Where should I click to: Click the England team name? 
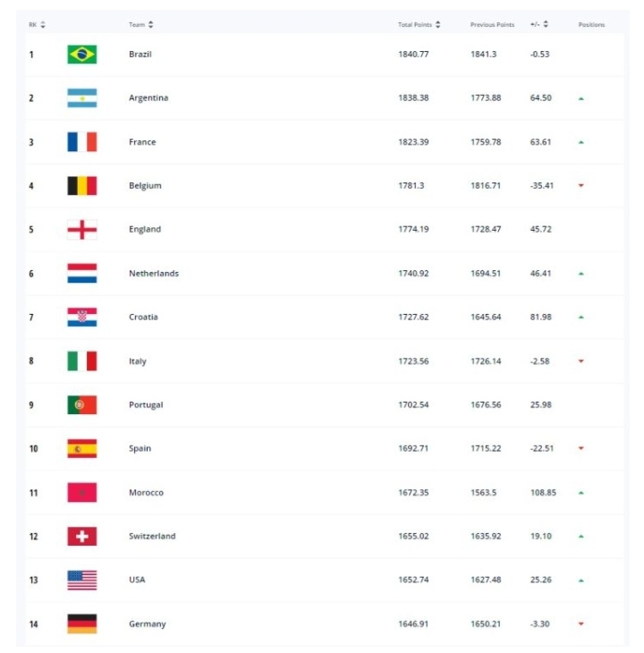pyautogui.click(x=145, y=230)
